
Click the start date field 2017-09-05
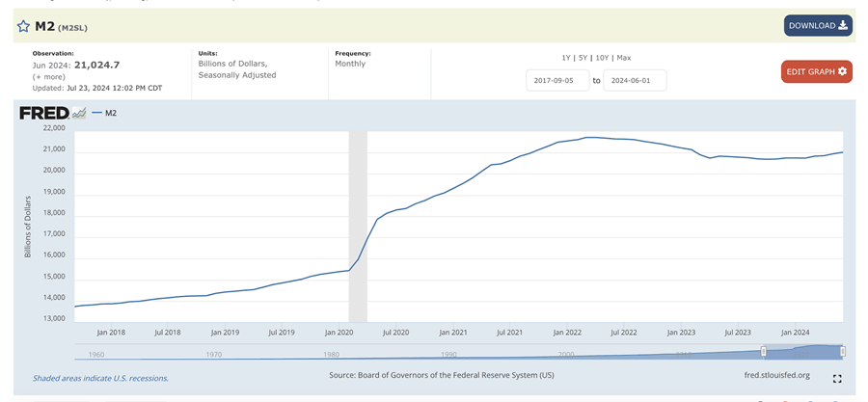pyautogui.click(x=556, y=80)
